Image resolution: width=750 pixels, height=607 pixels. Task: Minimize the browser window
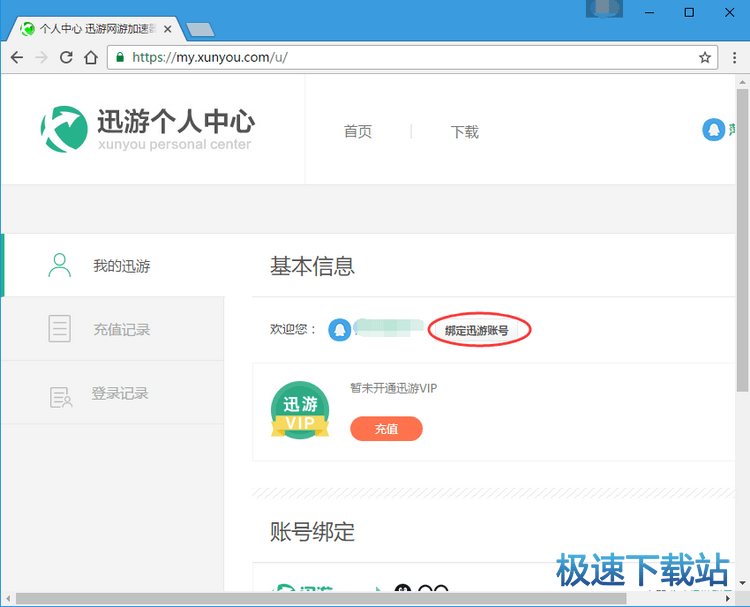point(649,12)
